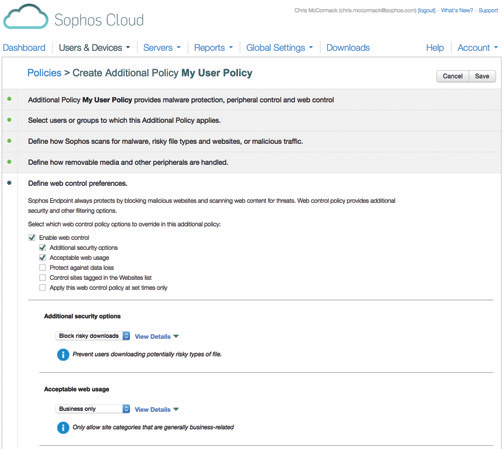This screenshot has height=449, width=504.
Task: Click the Cancel button
Action: pyautogui.click(x=453, y=76)
